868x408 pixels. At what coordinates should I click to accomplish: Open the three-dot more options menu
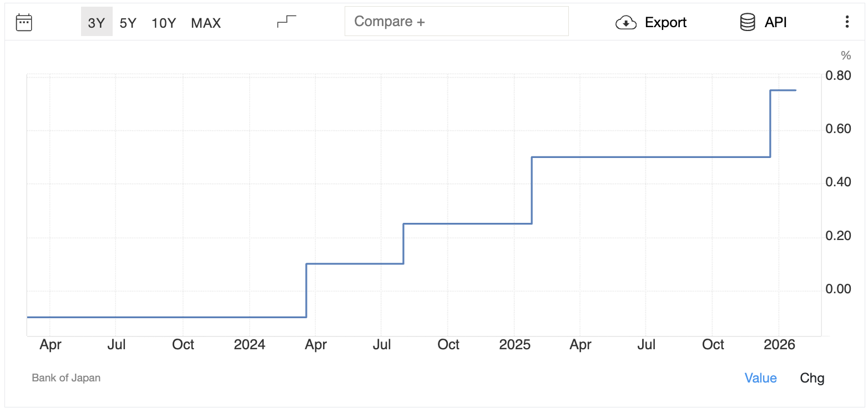coord(846,22)
